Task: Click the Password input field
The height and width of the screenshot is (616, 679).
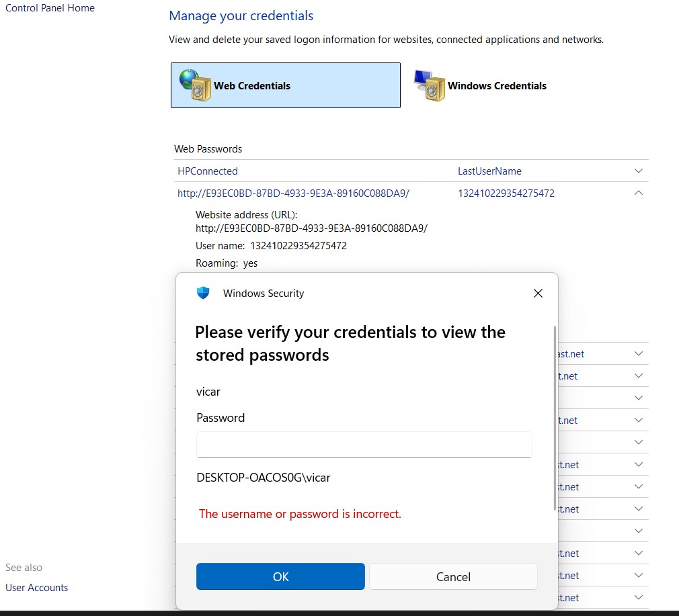Action: click(364, 444)
